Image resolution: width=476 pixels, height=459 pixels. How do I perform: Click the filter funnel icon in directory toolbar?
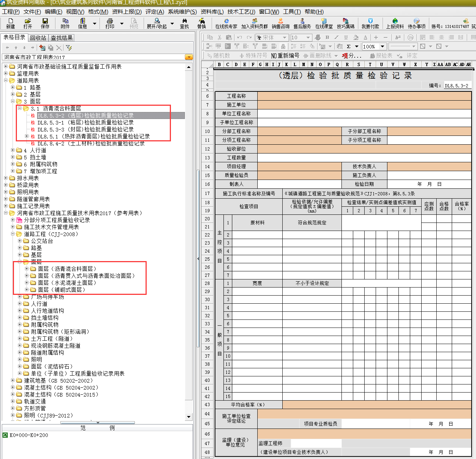click(69, 48)
